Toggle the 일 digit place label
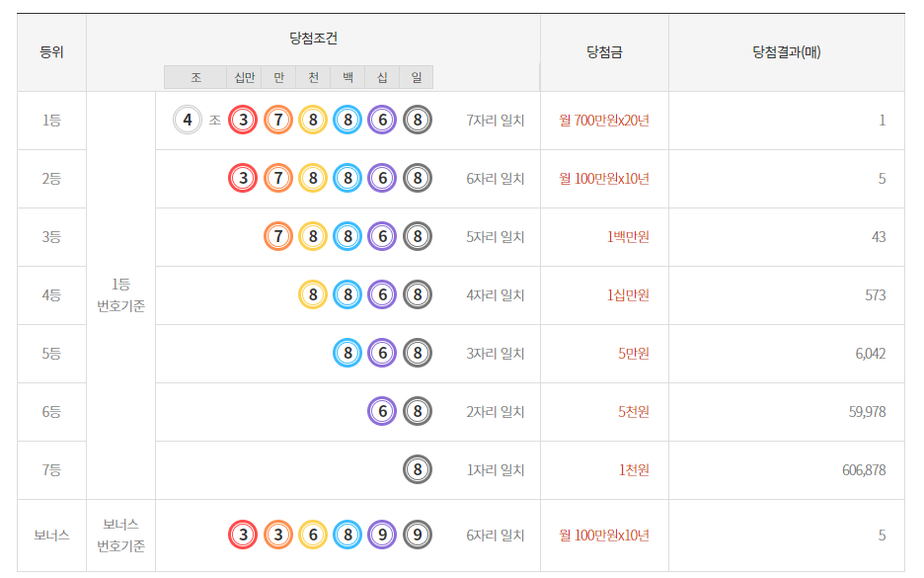 419,75
